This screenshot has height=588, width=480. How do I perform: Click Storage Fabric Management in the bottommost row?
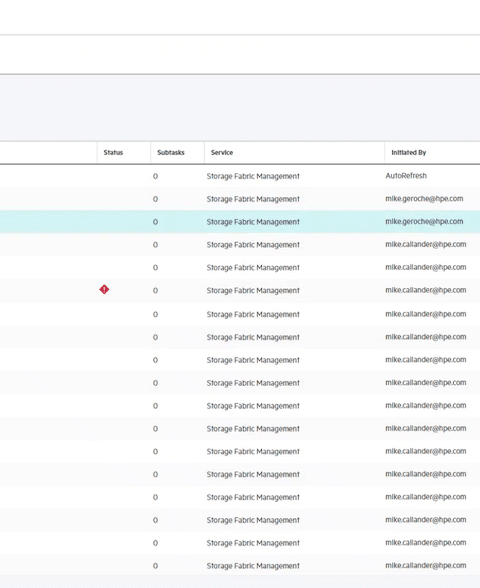(253, 566)
